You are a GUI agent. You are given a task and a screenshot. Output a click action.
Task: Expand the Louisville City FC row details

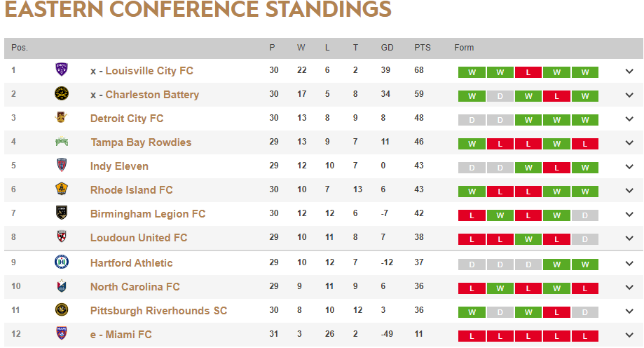629,71
